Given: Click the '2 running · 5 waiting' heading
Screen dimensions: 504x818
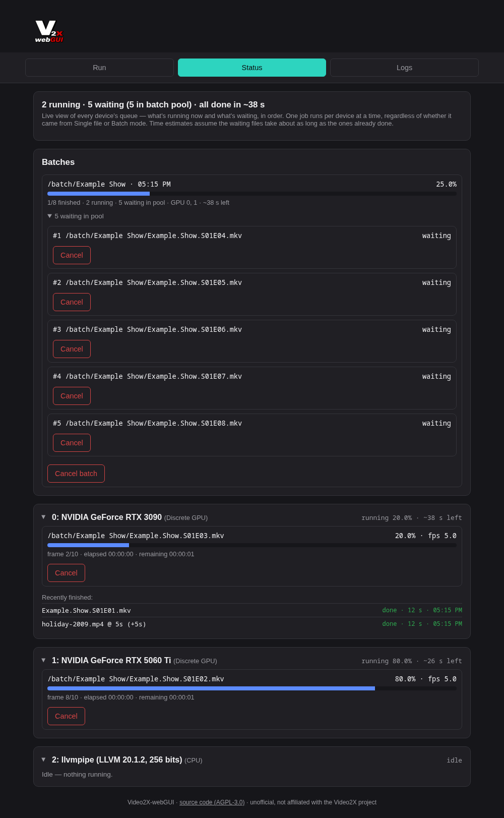Looking at the screenshot, I should [153, 104].
